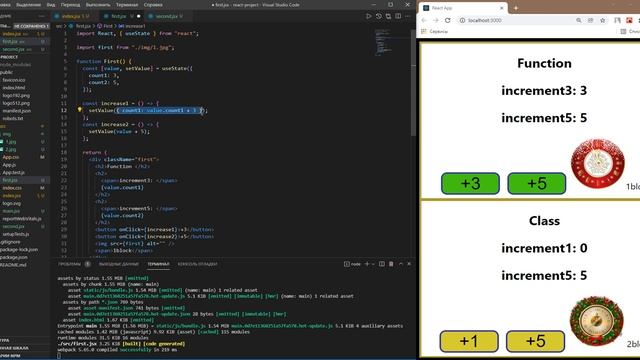Run the file with the editor play icon
640x360 pixels.
pos(369,16)
